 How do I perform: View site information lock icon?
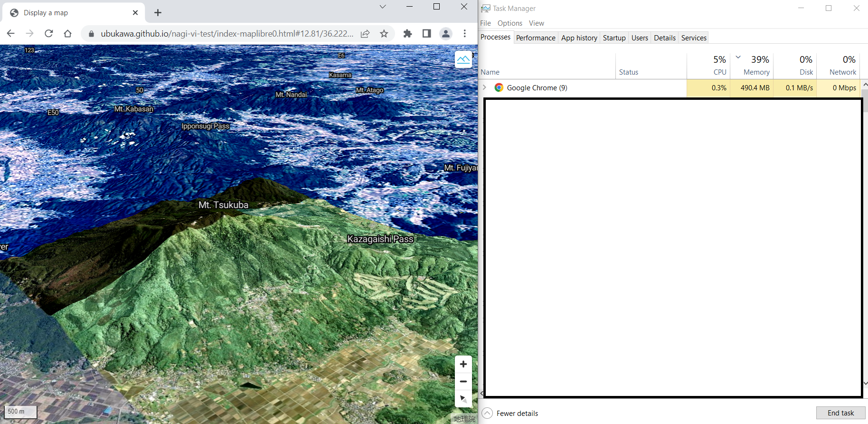92,34
